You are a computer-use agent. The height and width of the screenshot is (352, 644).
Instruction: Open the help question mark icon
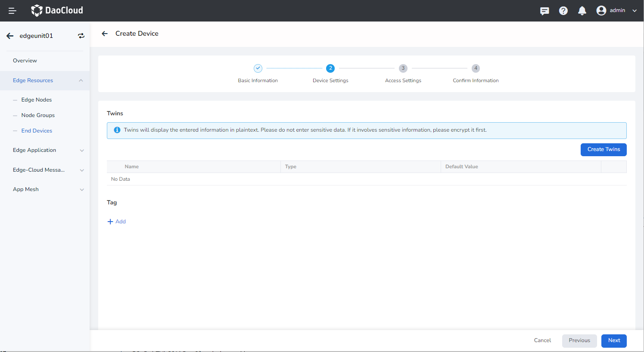point(563,11)
